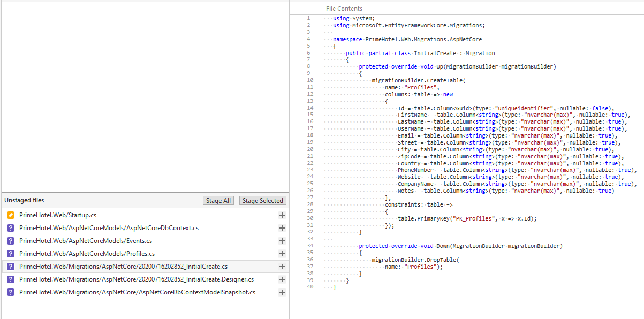The height and width of the screenshot is (319, 644).
Task: Click the namespace PrimeHotel.Web.Migrations.AspNetCore line
Action: click(x=407, y=39)
